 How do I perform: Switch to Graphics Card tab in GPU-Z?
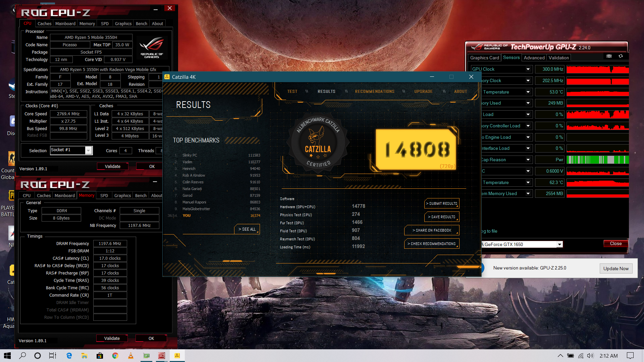(x=484, y=58)
